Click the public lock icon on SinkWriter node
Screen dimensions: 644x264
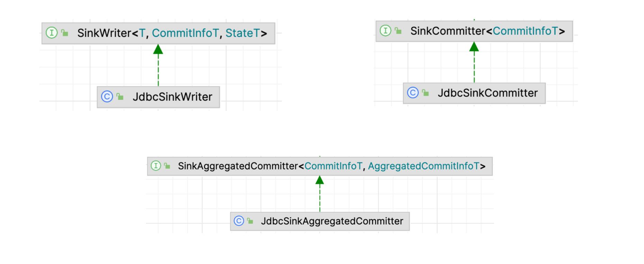pyautogui.click(x=65, y=33)
